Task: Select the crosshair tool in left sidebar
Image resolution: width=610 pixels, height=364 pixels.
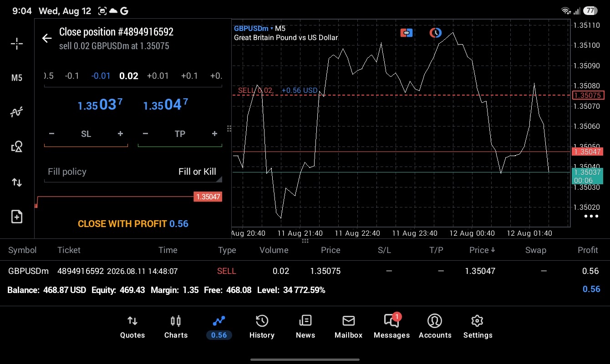Action: [17, 44]
